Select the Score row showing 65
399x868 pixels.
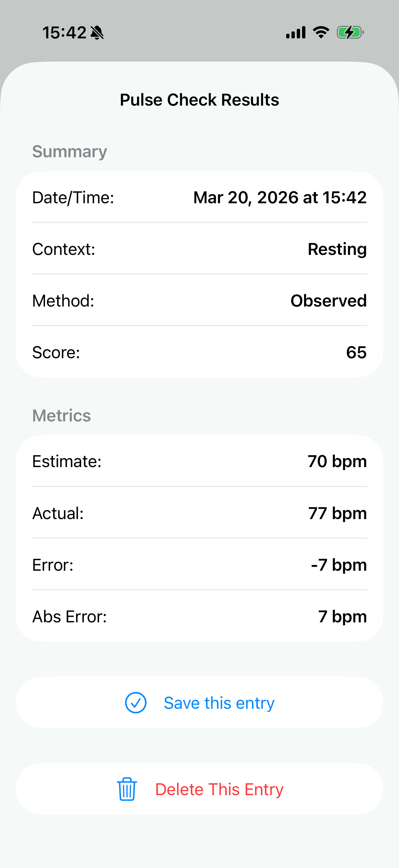(x=199, y=353)
